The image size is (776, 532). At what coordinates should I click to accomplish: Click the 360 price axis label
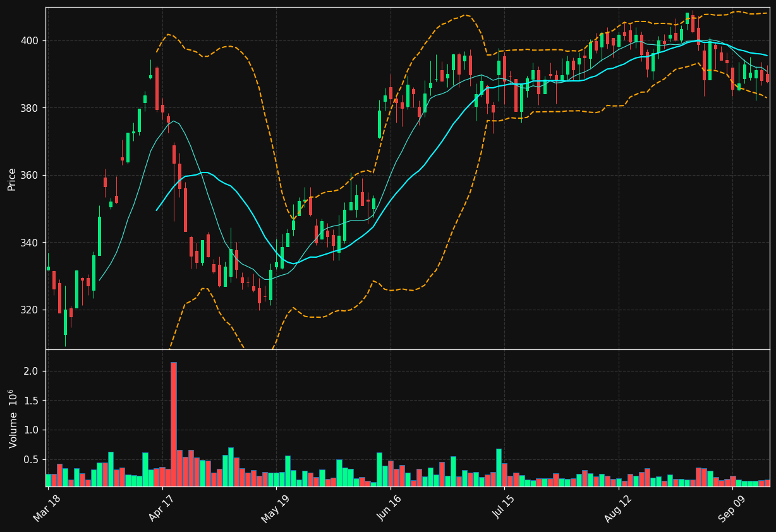30,176
